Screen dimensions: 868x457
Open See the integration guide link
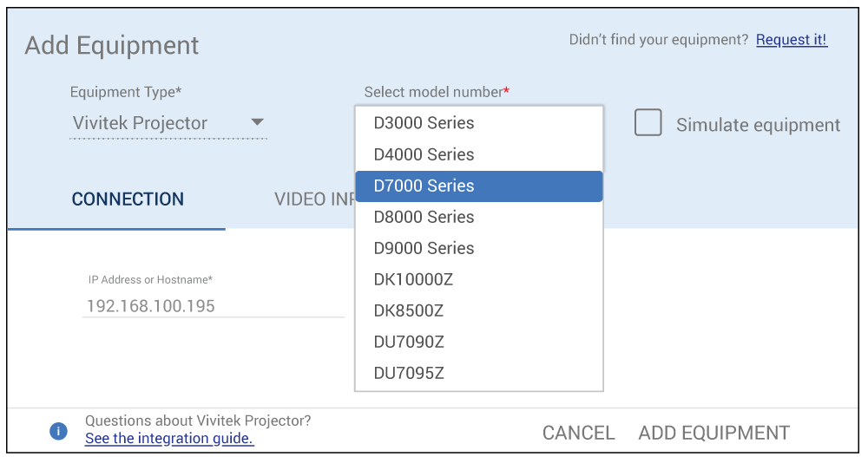pos(169,439)
